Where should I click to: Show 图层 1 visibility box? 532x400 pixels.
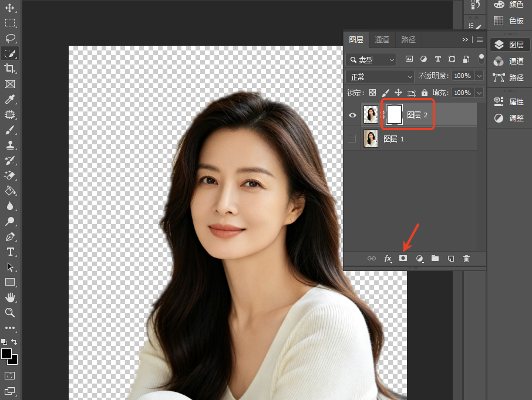[352, 138]
